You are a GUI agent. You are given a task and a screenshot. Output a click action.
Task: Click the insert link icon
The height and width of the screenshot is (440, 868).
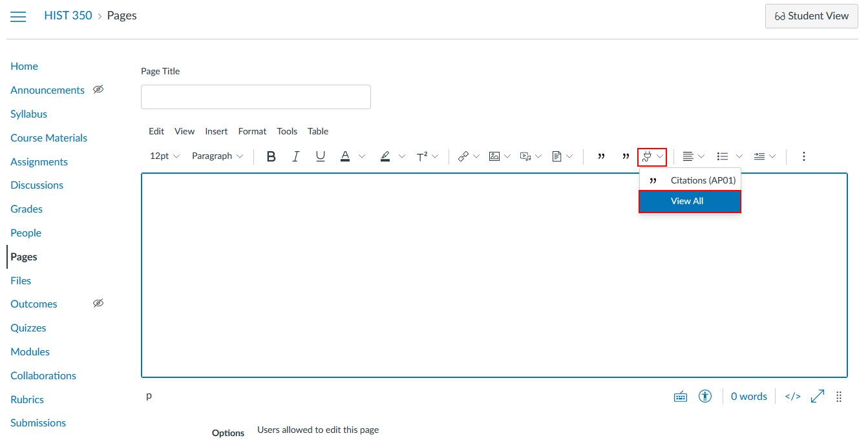463,156
